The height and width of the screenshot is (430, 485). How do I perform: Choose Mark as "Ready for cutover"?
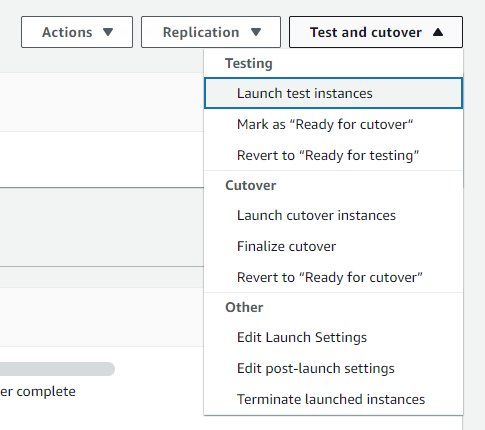pos(333,124)
